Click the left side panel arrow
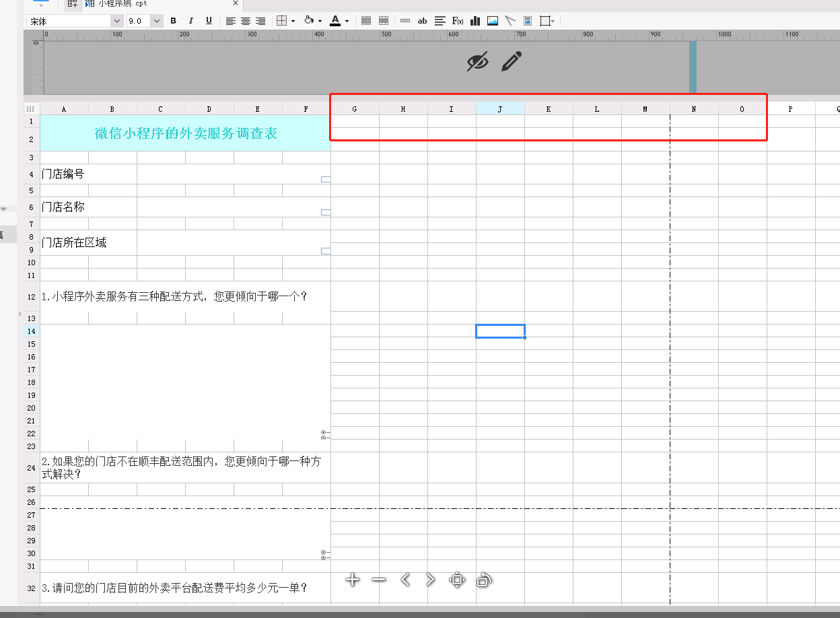This screenshot has height=618, width=840. point(3,209)
